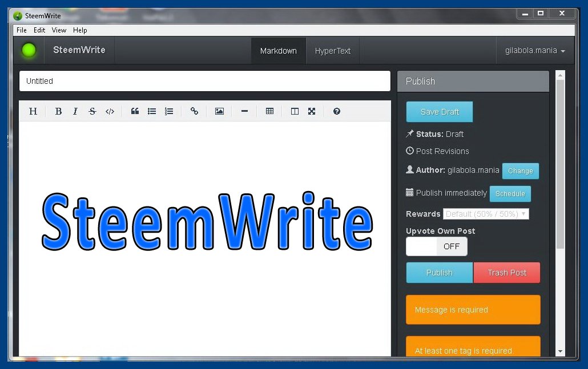
Task: Apply strikethrough formatting
Action: tap(92, 111)
